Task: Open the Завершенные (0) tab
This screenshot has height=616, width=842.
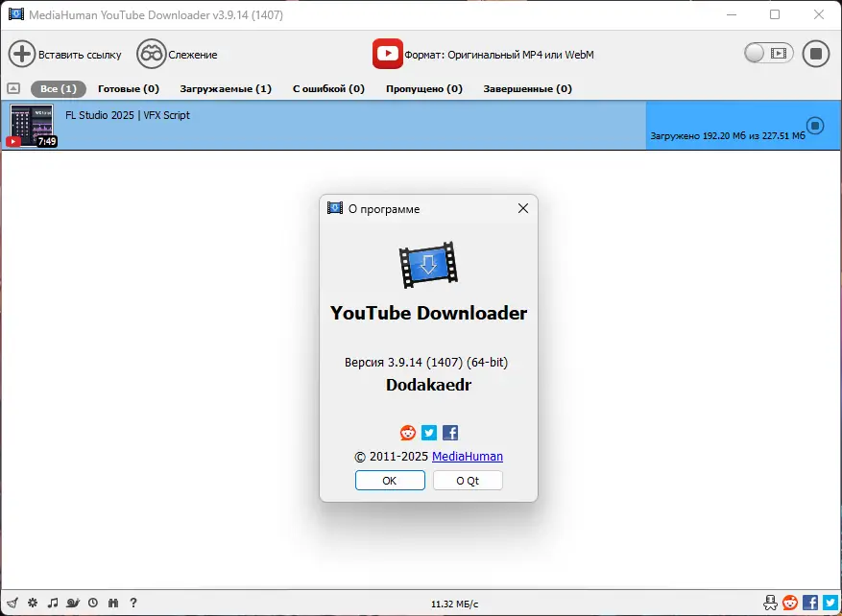Action: pos(527,89)
